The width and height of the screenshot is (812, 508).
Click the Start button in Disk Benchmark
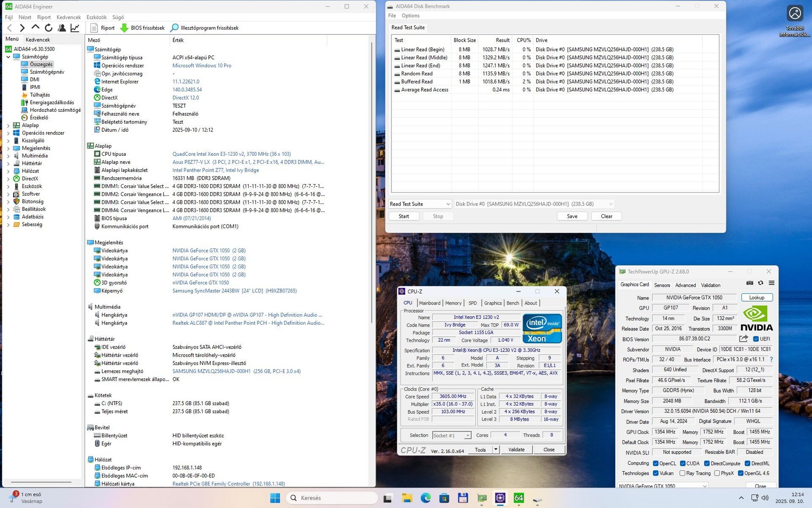click(404, 217)
